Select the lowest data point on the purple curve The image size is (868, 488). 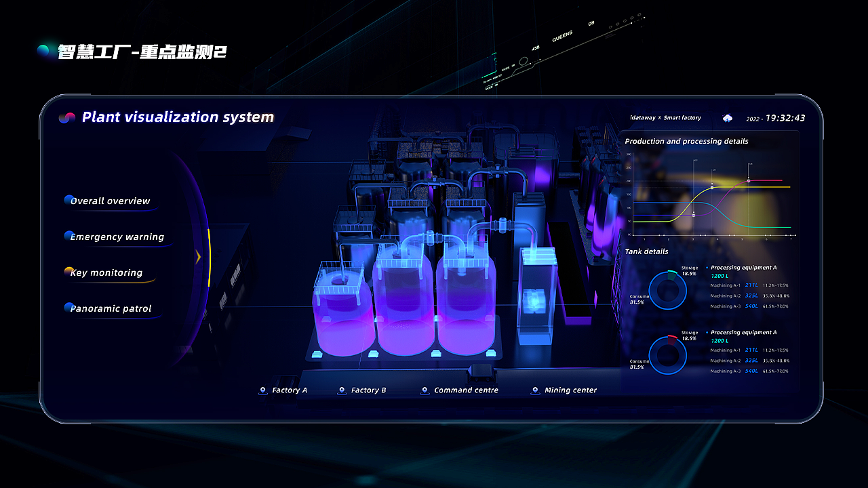[693, 214]
